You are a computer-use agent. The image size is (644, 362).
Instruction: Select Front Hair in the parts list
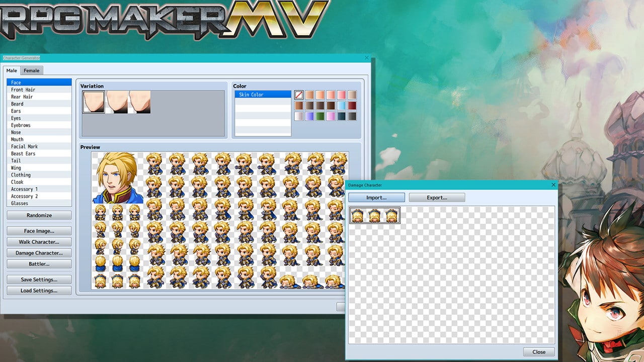pyautogui.click(x=39, y=89)
